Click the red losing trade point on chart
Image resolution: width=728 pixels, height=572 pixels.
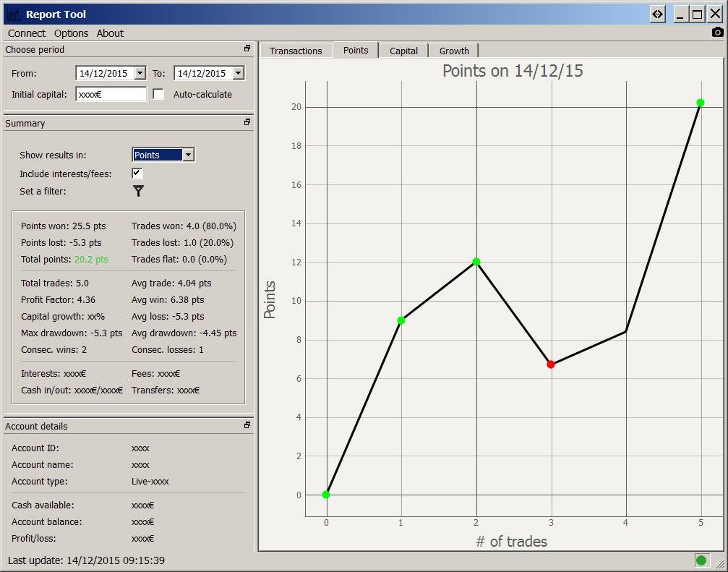click(x=551, y=364)
